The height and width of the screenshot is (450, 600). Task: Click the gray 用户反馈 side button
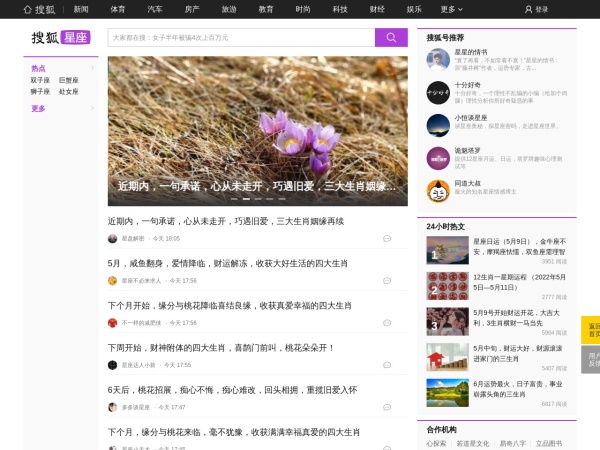coord(591,360)
